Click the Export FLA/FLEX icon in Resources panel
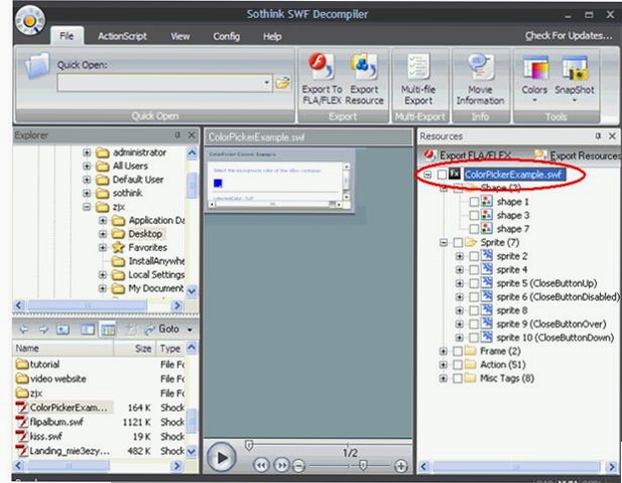The width and height of the screenshot is (622, 483). [429, 155]
